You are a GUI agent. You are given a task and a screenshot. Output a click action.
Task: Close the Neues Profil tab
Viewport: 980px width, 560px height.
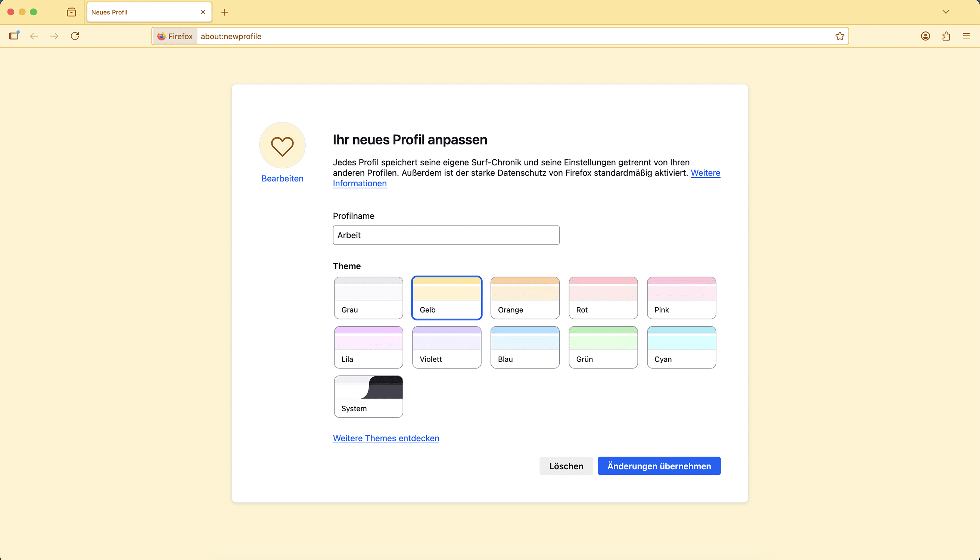pos(203,12)
